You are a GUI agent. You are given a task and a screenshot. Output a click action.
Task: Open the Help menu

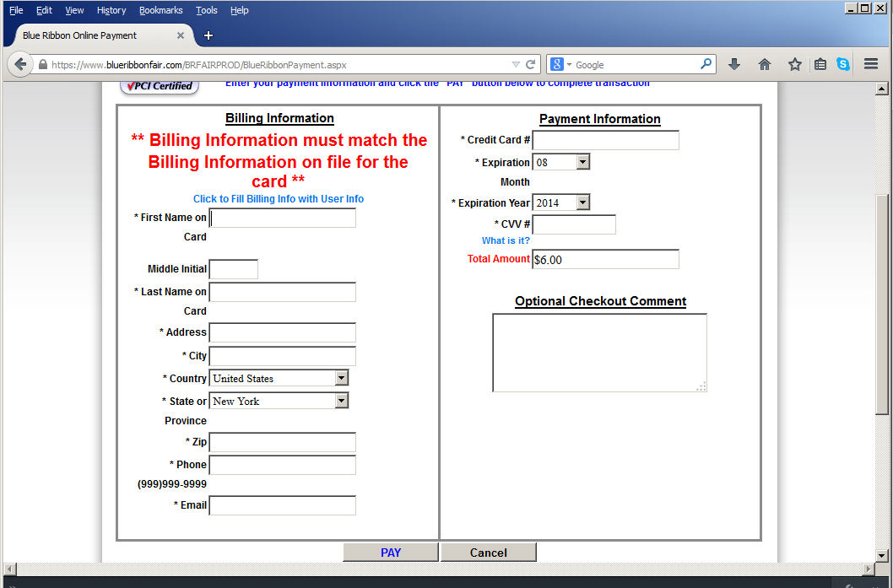click(x=239, y=10)
